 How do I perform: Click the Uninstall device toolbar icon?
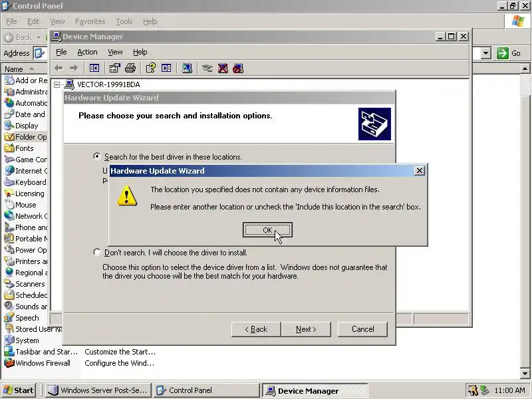(x=223, y=68)
